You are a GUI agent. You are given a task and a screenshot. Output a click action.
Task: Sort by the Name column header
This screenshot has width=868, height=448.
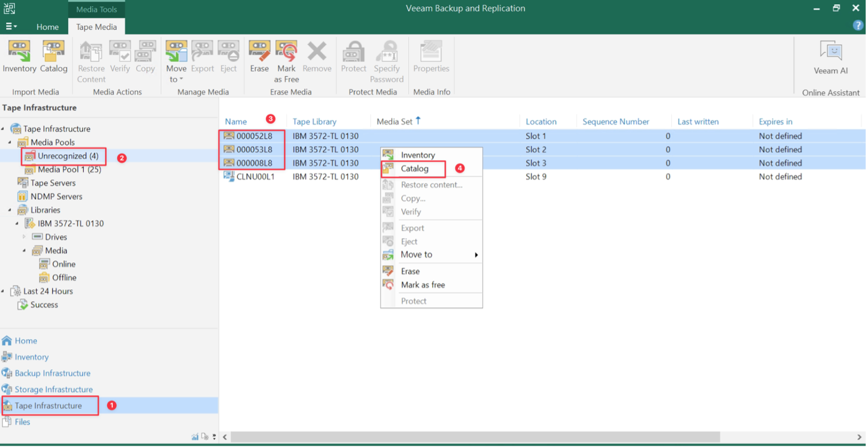pyautogui.click(x=236, y=121)
